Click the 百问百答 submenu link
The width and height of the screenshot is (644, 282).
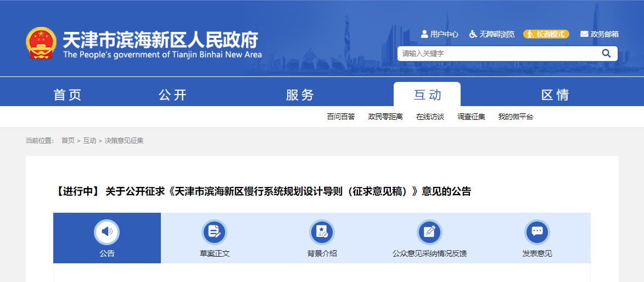coord(341,117)
